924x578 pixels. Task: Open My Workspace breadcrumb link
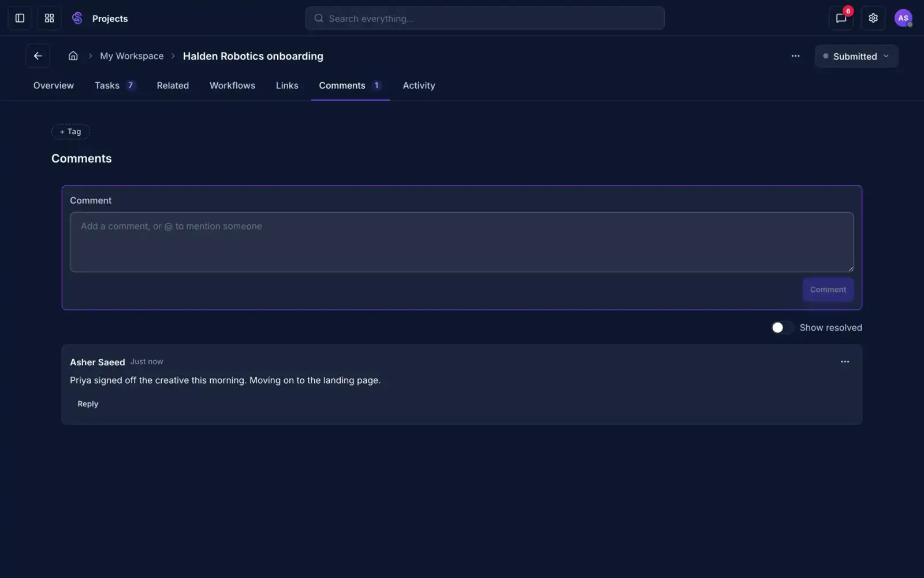132,56
